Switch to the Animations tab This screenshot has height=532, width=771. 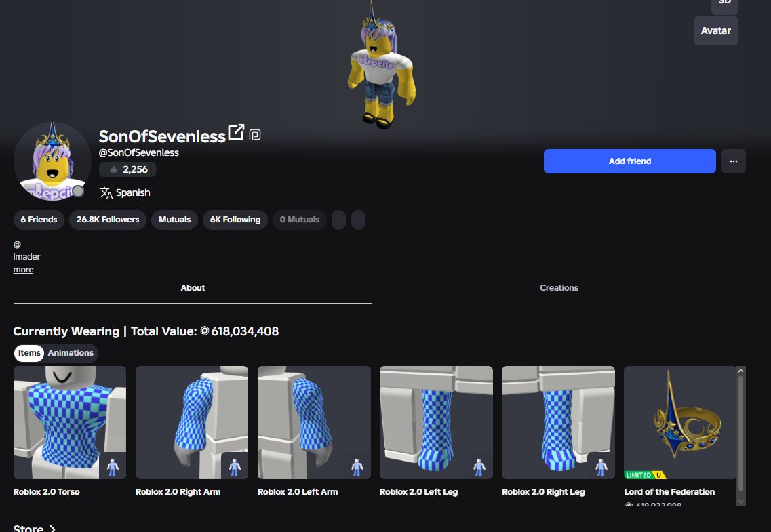[x=71, y=352]
